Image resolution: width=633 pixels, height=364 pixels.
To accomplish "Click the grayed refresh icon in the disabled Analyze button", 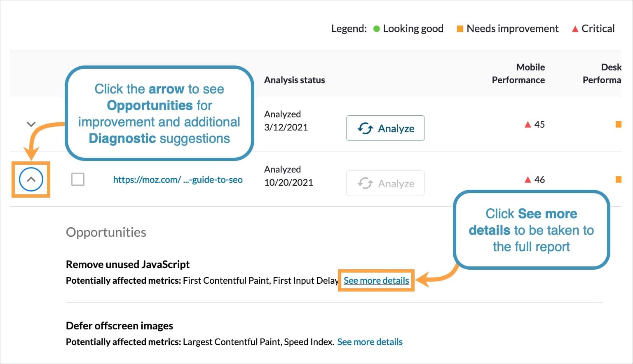I will (366, 183).
